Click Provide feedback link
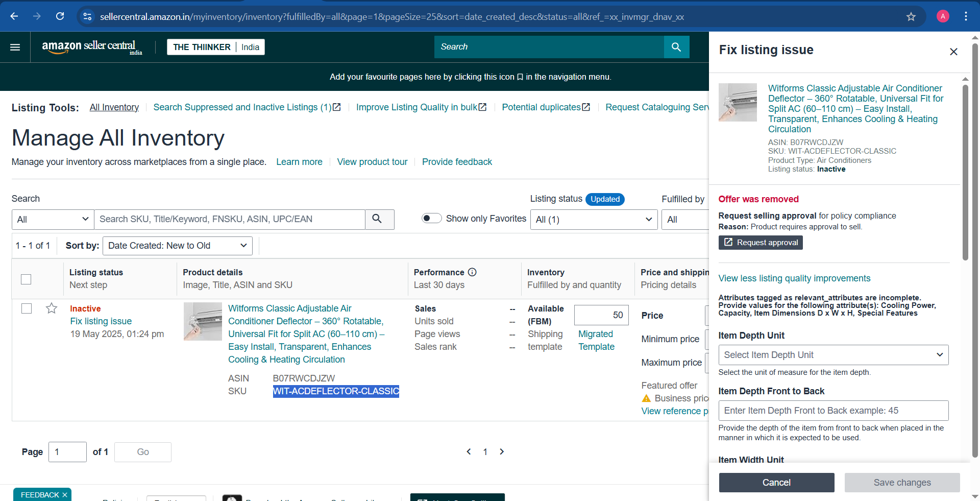Image resolution: width=980 pixels, height=501 pixels. point(457,162)
